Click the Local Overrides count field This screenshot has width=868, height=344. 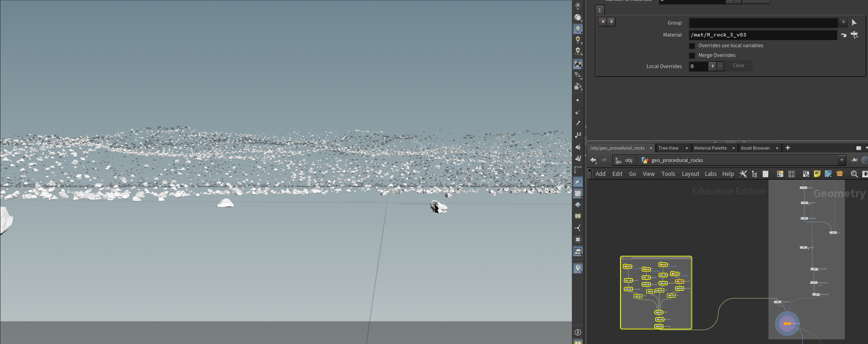(x=698, y=66)
